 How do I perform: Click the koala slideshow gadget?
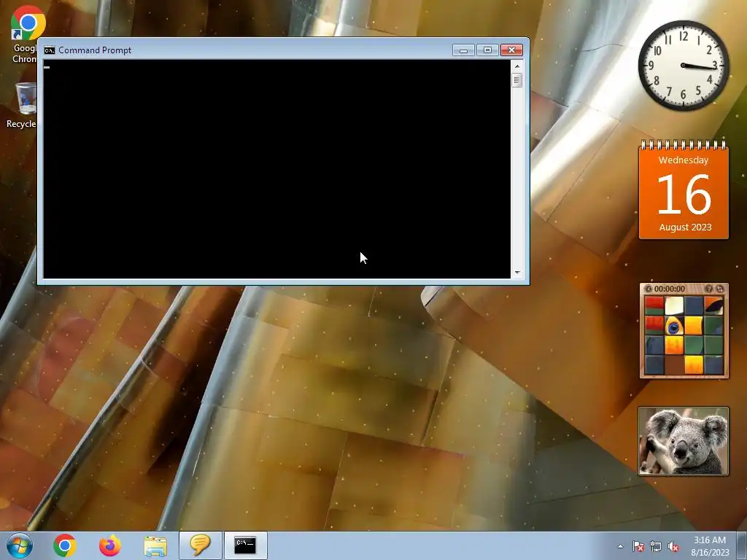click(684, 441)
